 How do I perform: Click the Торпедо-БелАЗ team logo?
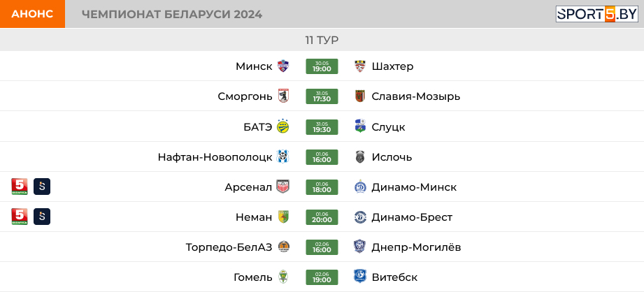(284, 247)
